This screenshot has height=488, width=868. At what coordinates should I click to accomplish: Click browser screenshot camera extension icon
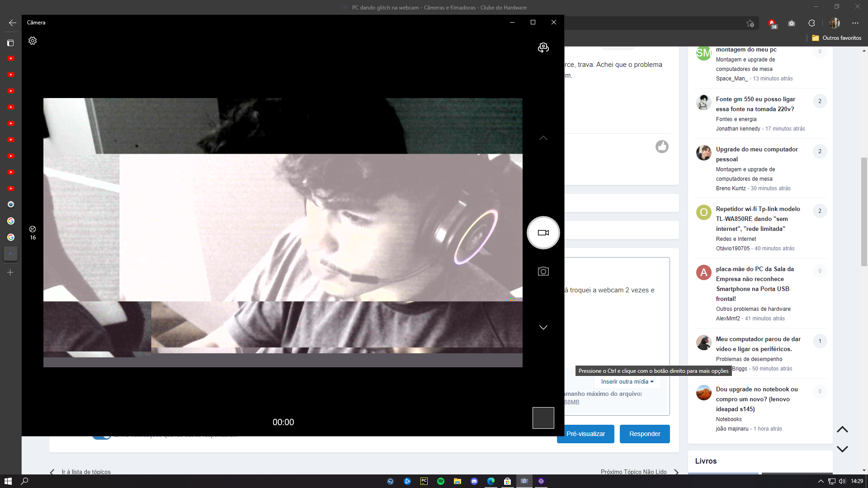[792, 23]
